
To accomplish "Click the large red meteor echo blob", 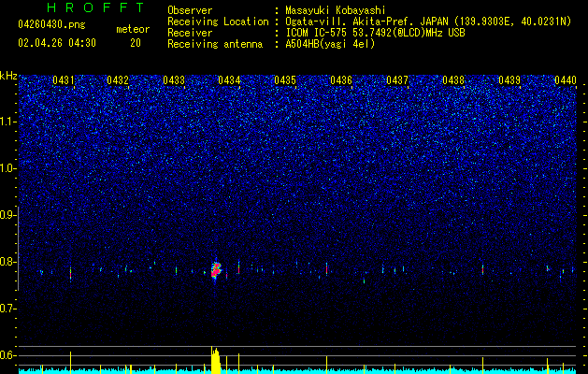I will click(216, 270).
